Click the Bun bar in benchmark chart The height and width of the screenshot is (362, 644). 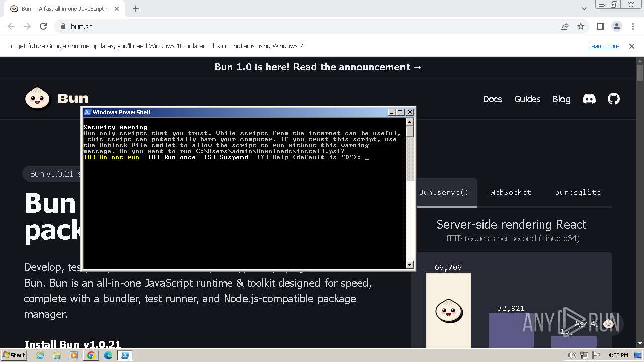[x=448, y=310]
